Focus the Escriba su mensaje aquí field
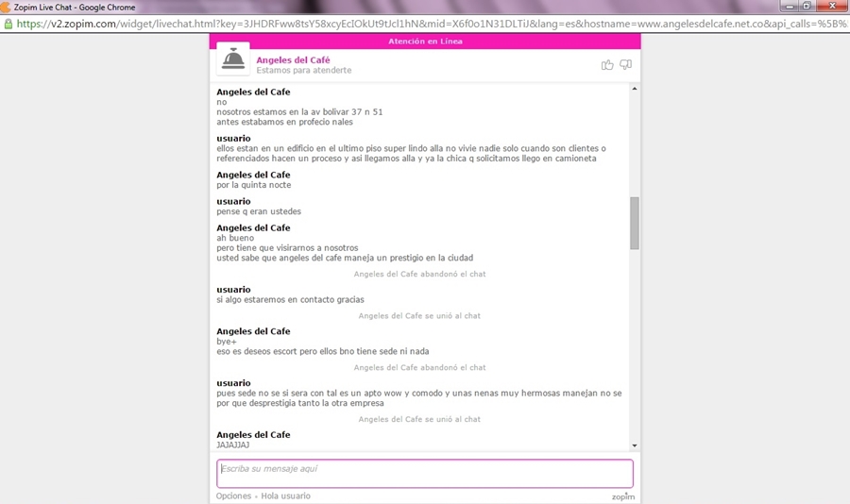 [424, 473]
